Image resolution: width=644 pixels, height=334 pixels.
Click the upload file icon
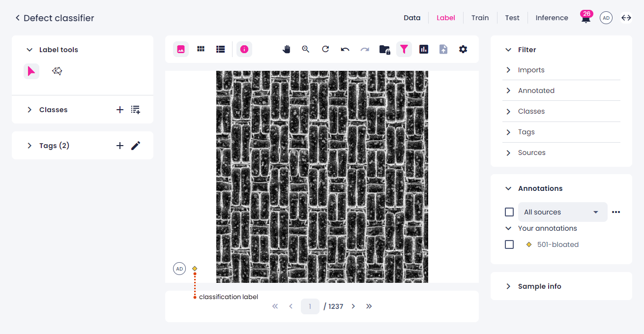(x=443, y=49)
